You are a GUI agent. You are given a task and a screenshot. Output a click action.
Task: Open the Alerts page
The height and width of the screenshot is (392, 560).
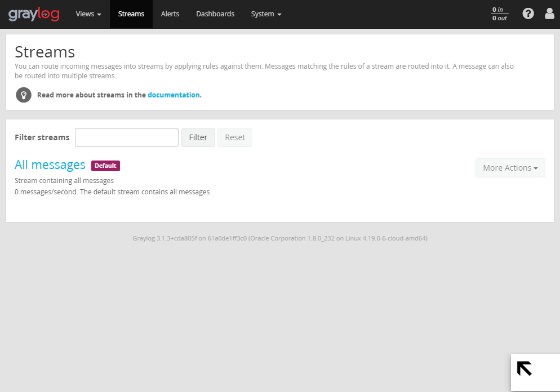pos(170,14)
